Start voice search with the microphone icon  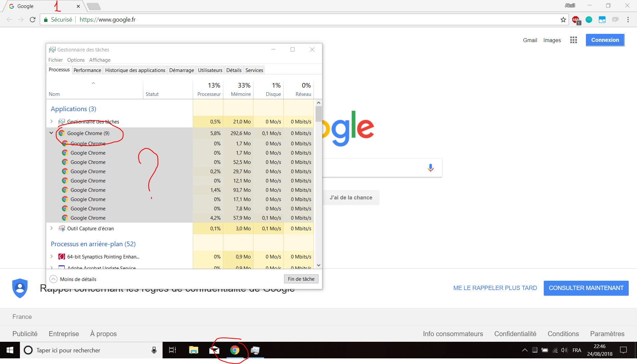coord(431,168)
